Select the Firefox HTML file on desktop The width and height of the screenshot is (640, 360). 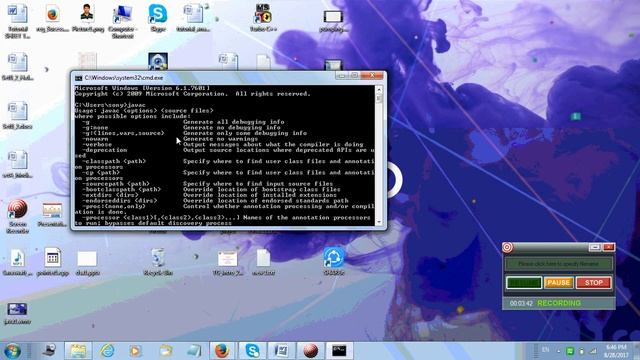(52, 18)
